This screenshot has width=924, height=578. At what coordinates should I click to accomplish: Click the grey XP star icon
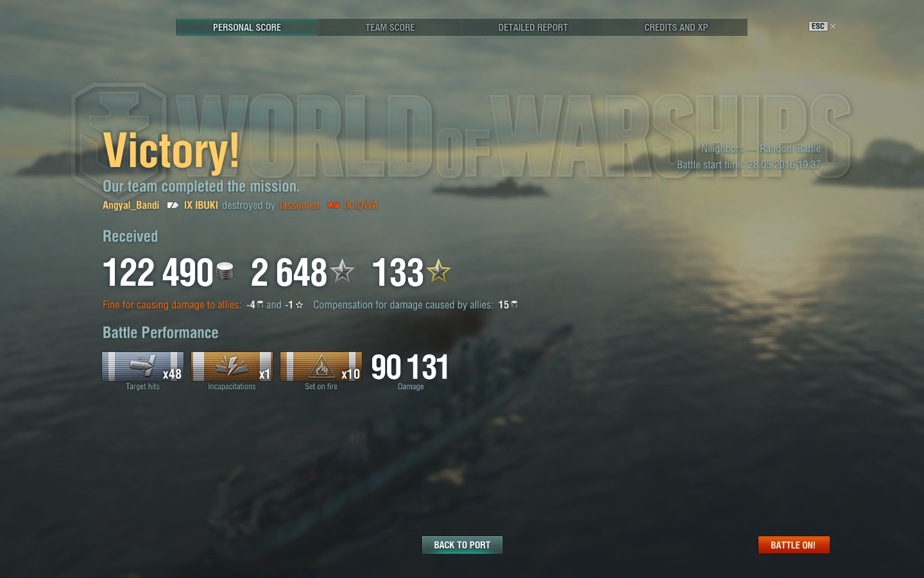342,271
